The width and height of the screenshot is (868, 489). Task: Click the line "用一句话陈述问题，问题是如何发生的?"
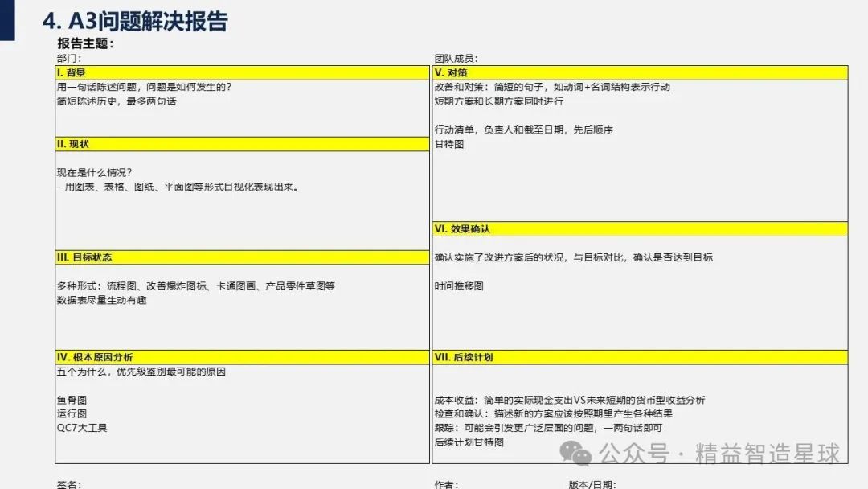click(144, 87)
